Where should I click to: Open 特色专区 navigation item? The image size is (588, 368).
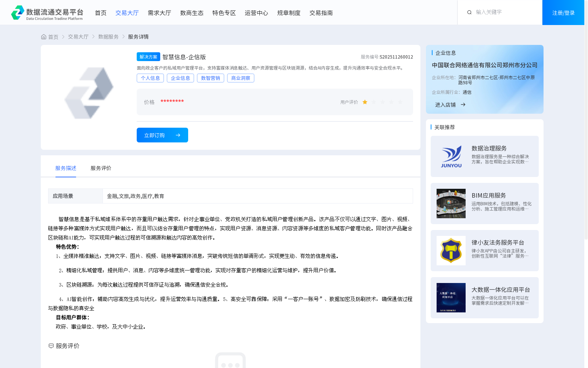224,13
